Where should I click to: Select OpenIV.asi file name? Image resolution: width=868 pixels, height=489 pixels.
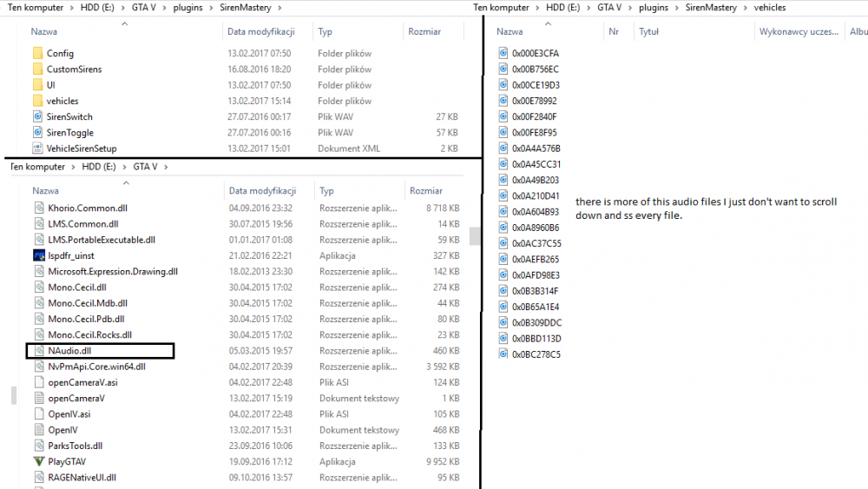pyautogui.click(x=69, y=414)
